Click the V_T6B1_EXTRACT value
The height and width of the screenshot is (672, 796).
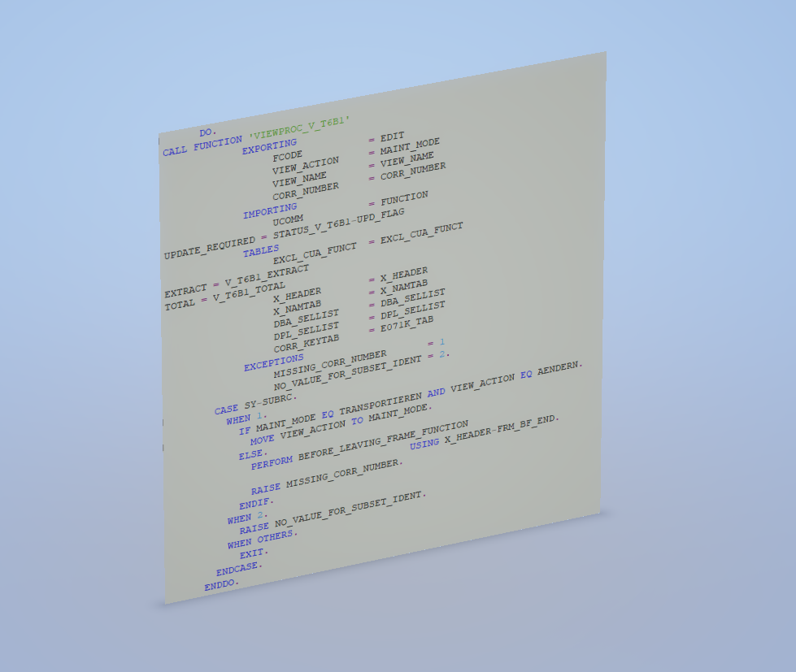[x=267, y=276]
